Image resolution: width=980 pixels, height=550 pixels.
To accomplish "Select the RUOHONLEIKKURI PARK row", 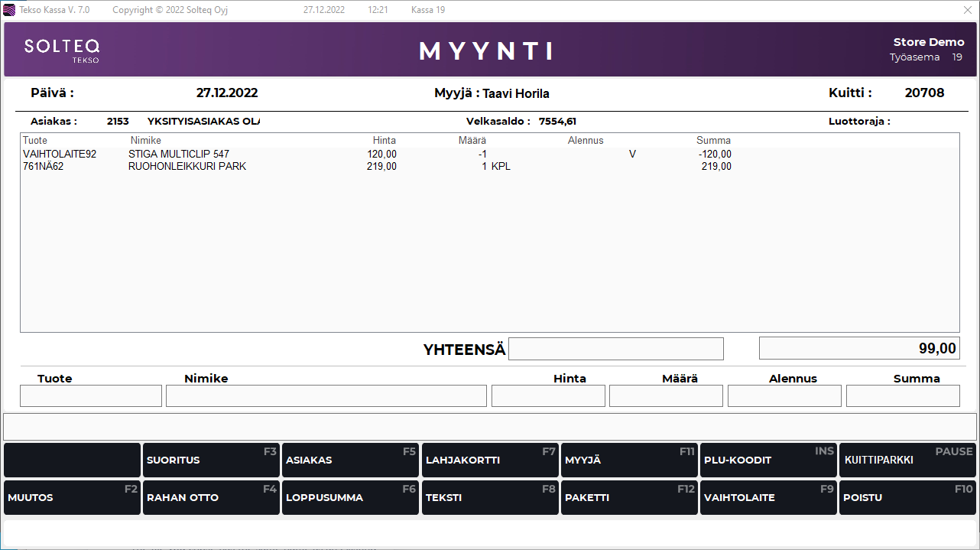I will pyautogui.click(x=187, y=167).
